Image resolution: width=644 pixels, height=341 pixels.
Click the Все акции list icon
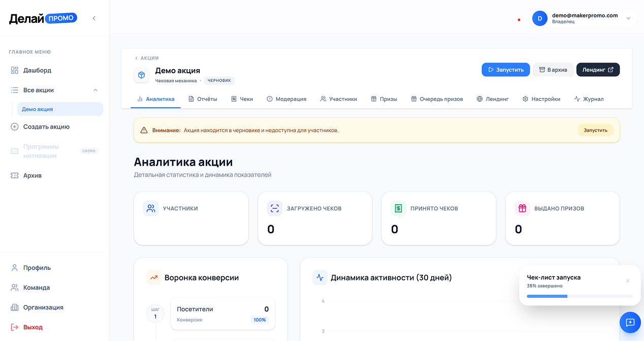pyautogui.click(x=15, y=90)
